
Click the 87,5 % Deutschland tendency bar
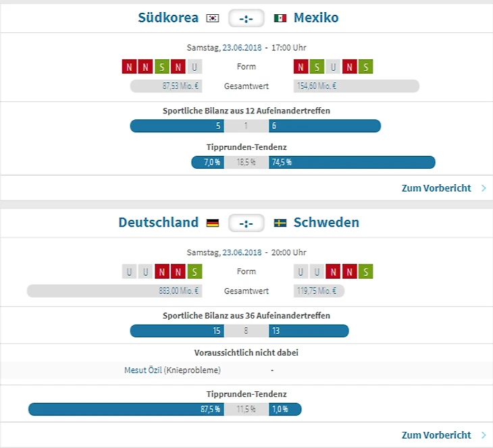(126, 409)
